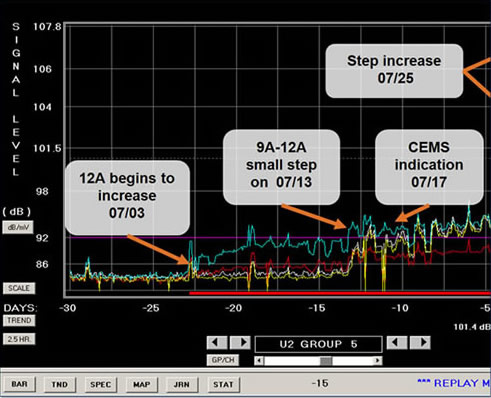Open the SCALE setting button

click(19, 288)
